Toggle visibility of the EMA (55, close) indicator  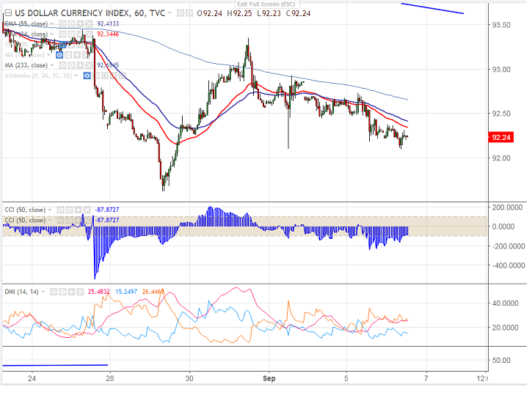click(x=62, y=24)
